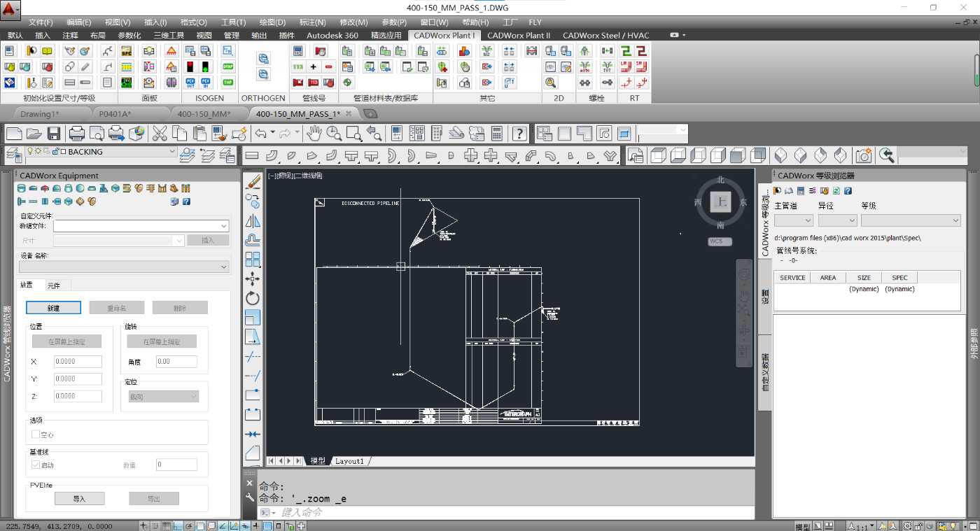The width and height of the screenshot is (980, 531).
Task: Toggle the 启动 checkbox
Action: (x=36, y=465)
